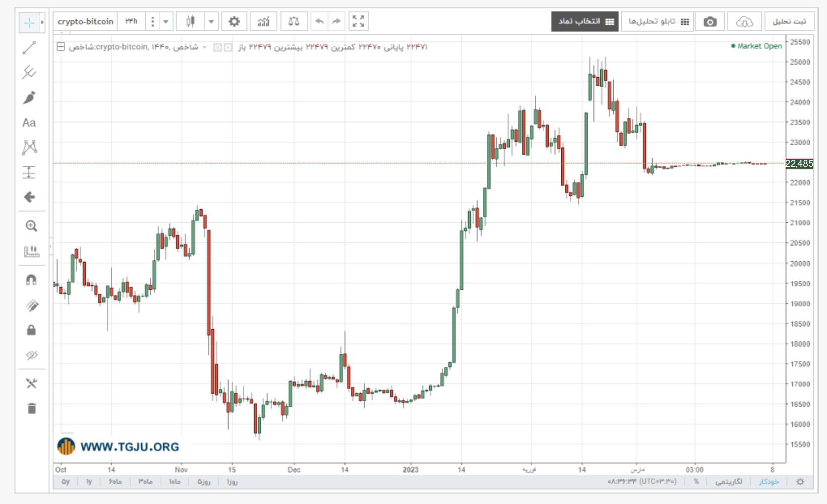Select the 1y time range
Viewport: 827px width, 504px height.
coord(89,482)
